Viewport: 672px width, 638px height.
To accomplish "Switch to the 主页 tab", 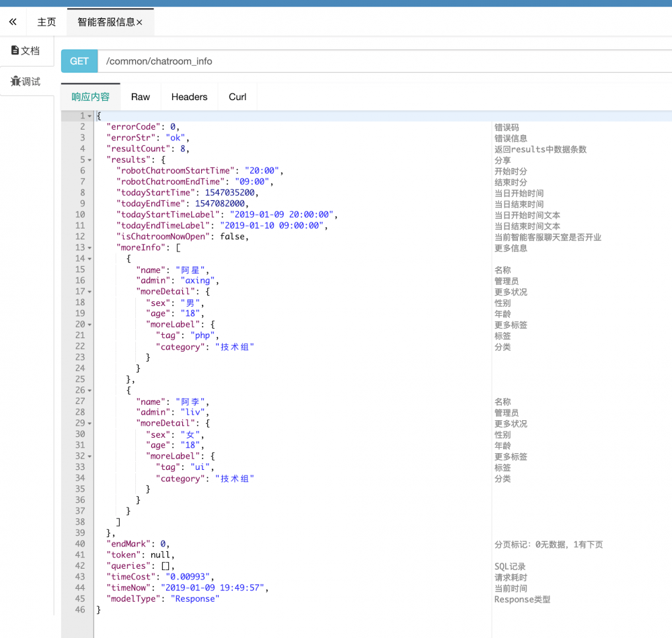I will [x=46, y=21].
